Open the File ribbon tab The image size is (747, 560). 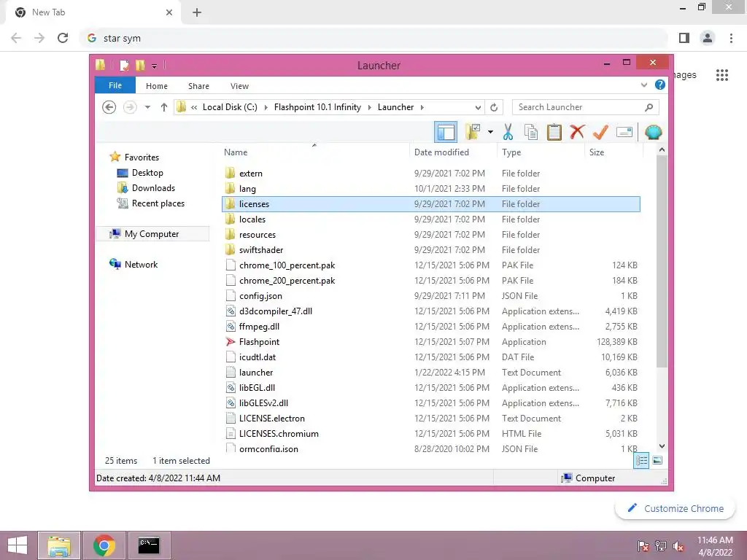(115, 86)
